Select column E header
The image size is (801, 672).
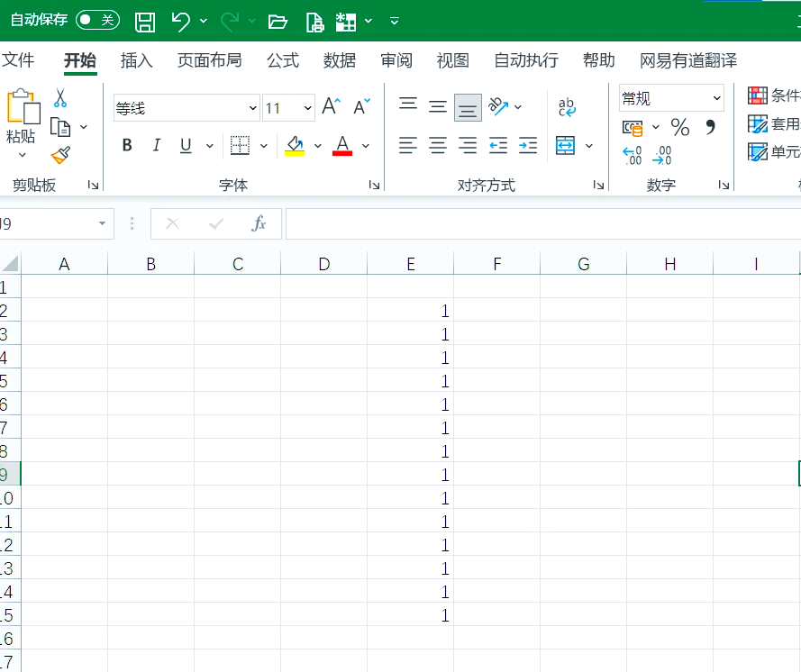click(x=410, y=264)
